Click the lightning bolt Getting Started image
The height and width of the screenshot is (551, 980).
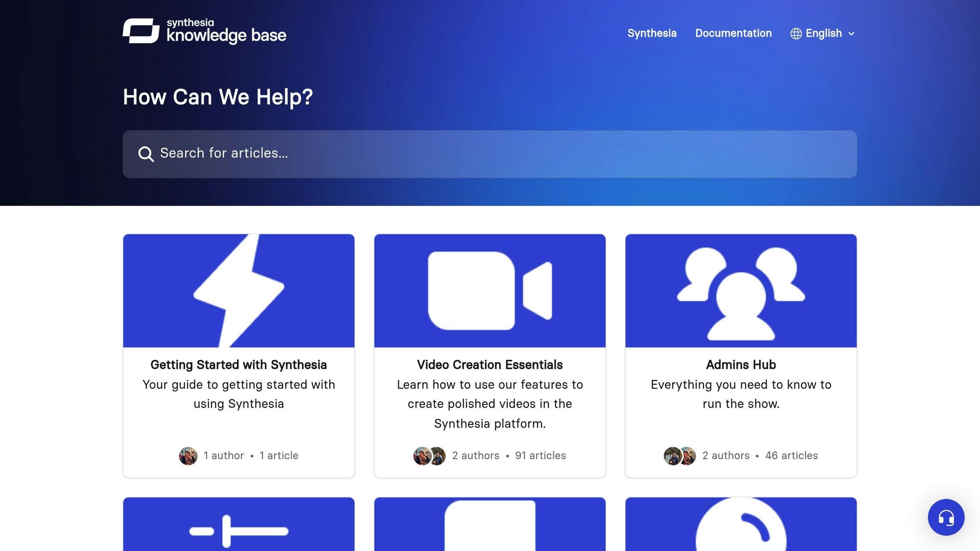coord(239,290)
